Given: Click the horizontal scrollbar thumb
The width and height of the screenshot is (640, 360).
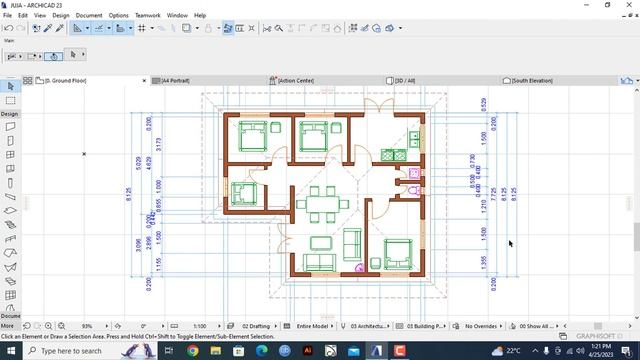Looking at the screenshot, I should 598,326.
